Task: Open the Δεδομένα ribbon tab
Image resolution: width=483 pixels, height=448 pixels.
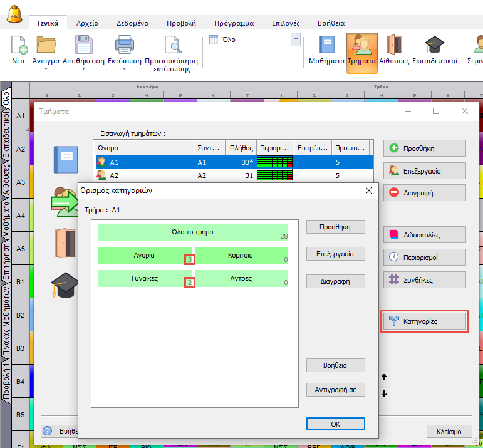Action: point(132,23)
